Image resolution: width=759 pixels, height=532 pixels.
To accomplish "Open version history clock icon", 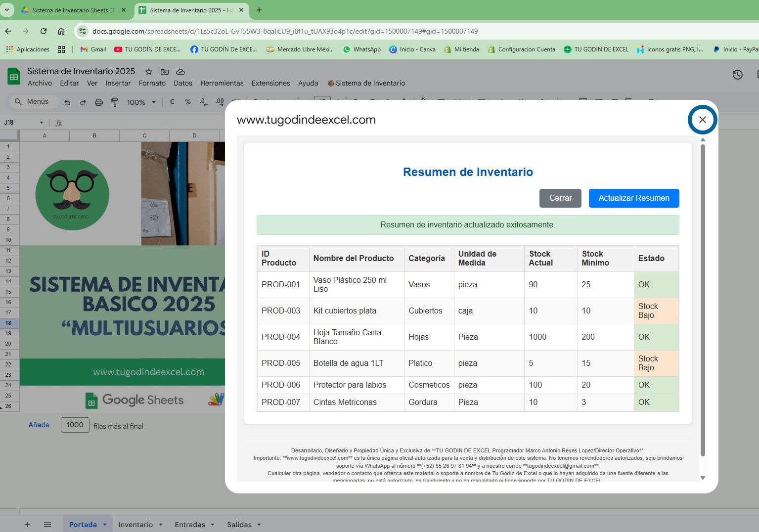I will pyautogui.click(x=737, y=75).
